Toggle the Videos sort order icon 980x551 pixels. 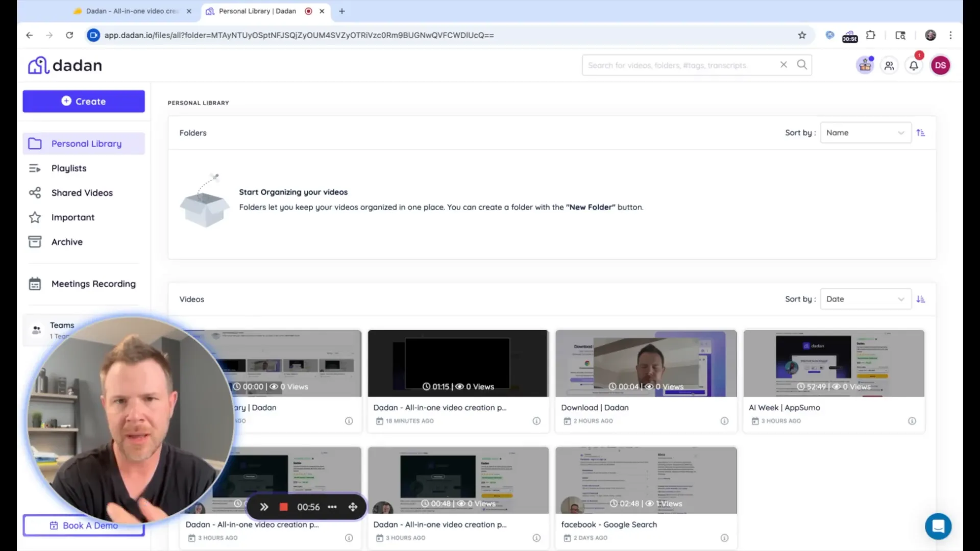[921, 299]
